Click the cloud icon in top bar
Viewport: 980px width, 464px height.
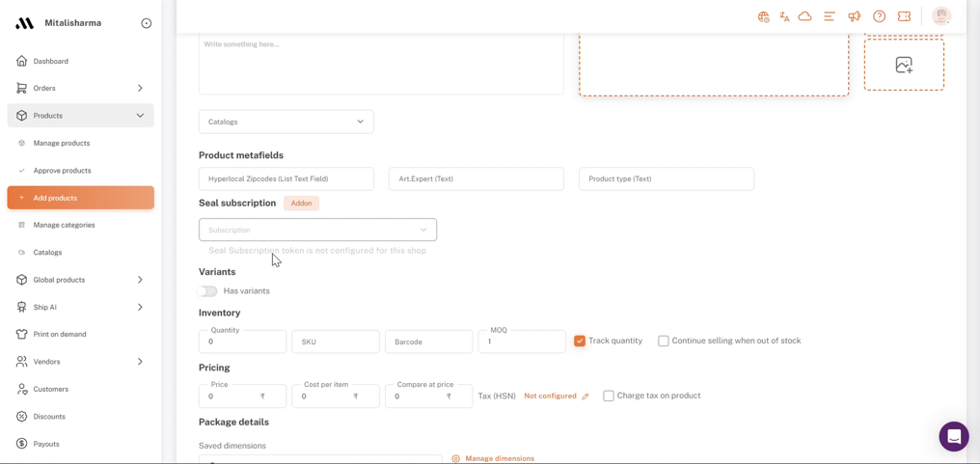pos(805,16)
